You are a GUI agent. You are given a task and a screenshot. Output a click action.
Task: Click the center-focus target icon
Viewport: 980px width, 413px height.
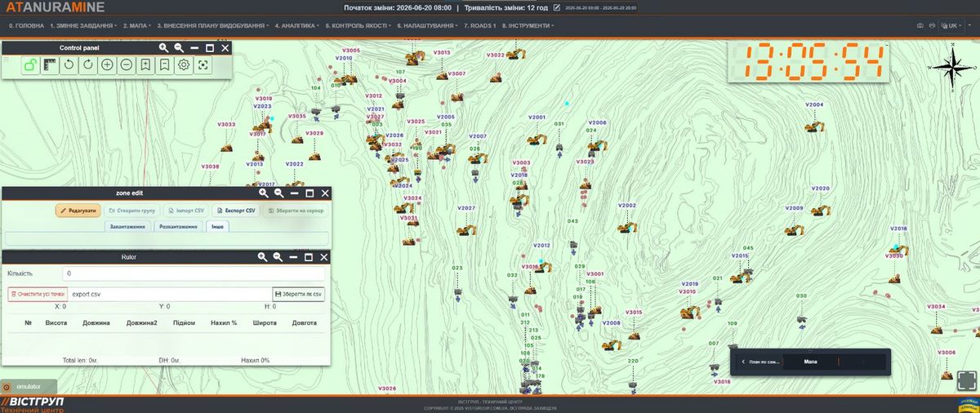point(203,64)
